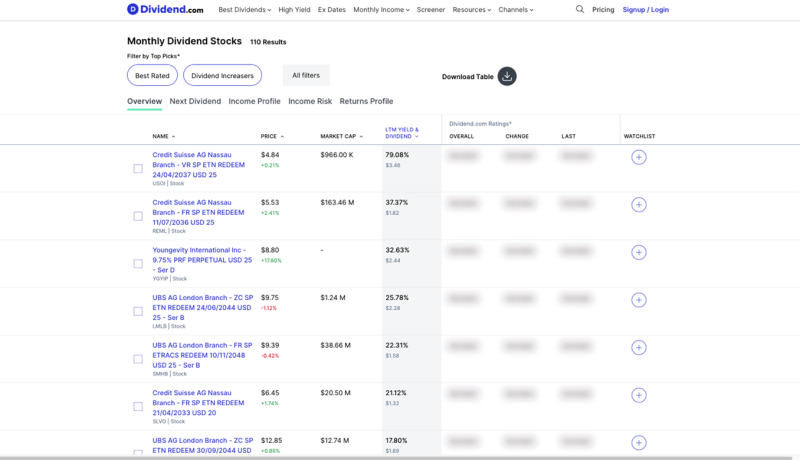Click the $20.50 M market cap cell

coord(335,393)
